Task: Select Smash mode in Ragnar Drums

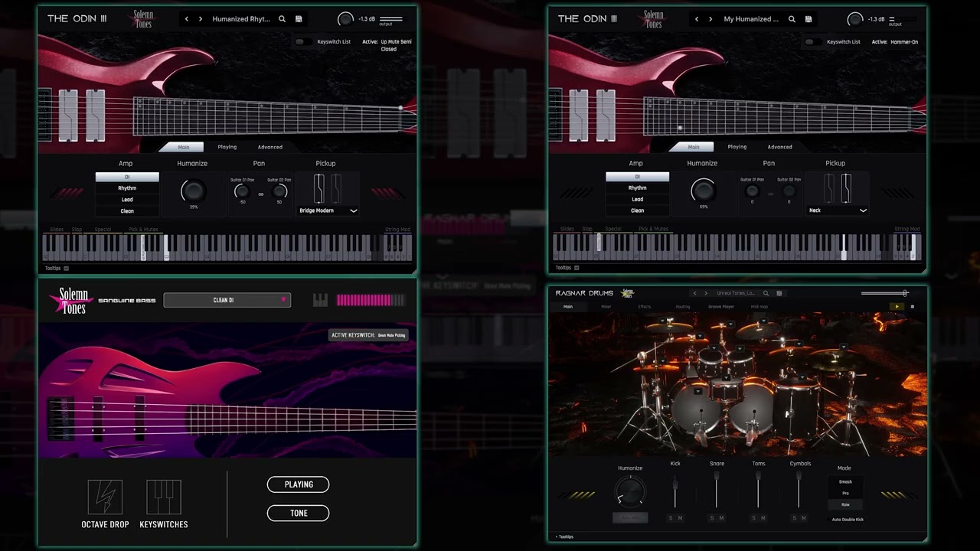Action: (845, 482)
